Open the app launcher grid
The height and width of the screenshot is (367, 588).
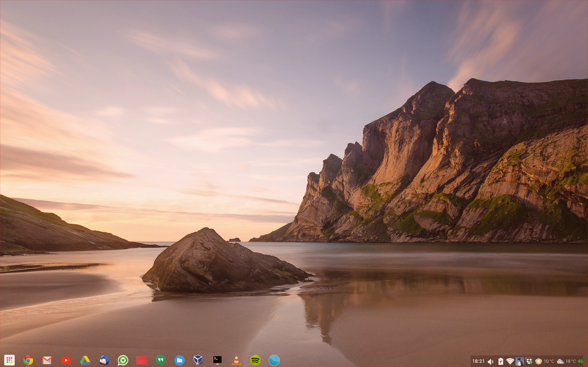(x=9, y=360)
